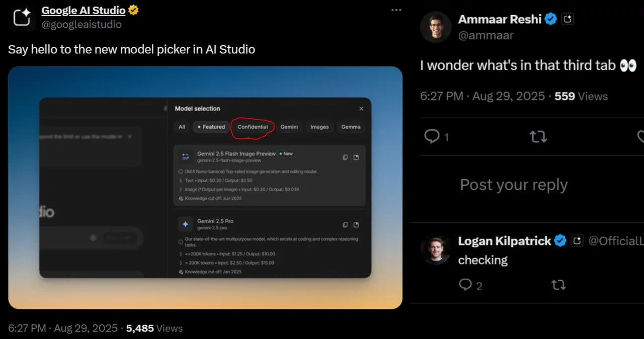This screenshot has height=339, width=644.
Task: Click the Say hello to the new model picker text
Action: pos(132,49)
